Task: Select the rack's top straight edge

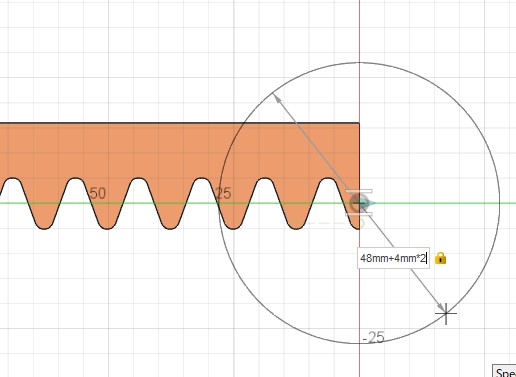Action: (x=180, y=123)
